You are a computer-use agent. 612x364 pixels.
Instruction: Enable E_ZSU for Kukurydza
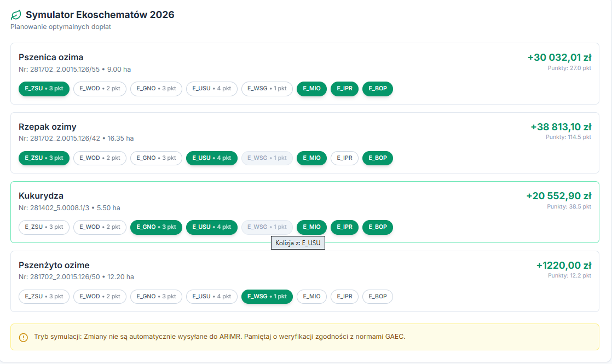pos(44,227)
